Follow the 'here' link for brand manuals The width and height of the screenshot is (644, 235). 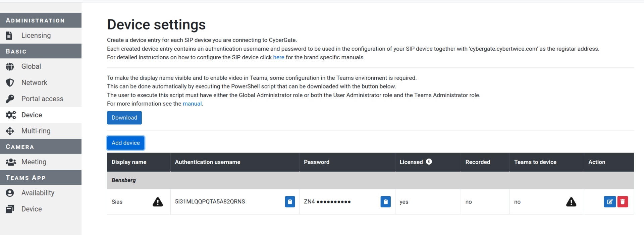click(279, 57)
